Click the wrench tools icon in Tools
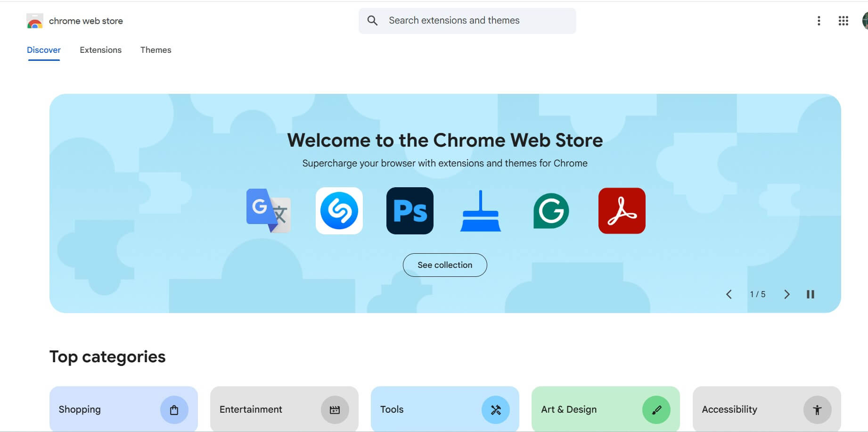 click(x=496, y=410)
